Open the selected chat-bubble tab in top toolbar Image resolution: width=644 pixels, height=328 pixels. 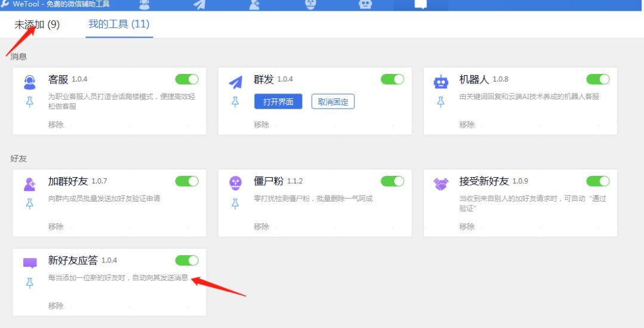(420, 5)
